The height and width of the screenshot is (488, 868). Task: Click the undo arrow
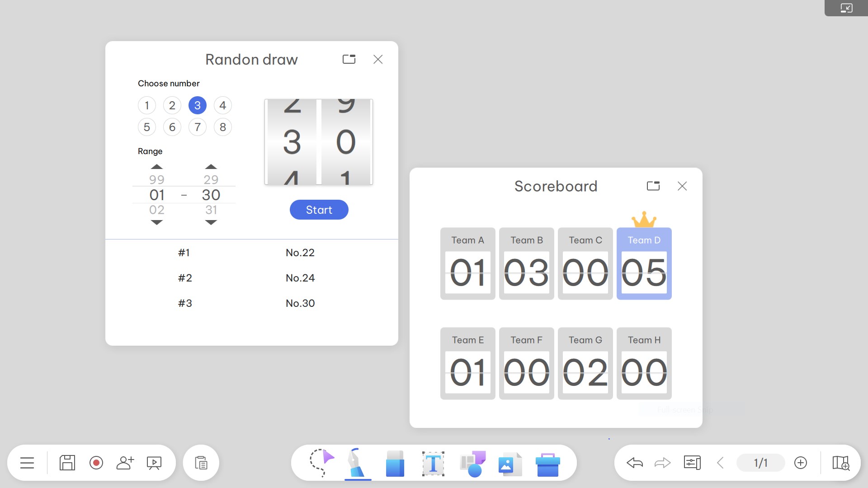coord(635,463)
